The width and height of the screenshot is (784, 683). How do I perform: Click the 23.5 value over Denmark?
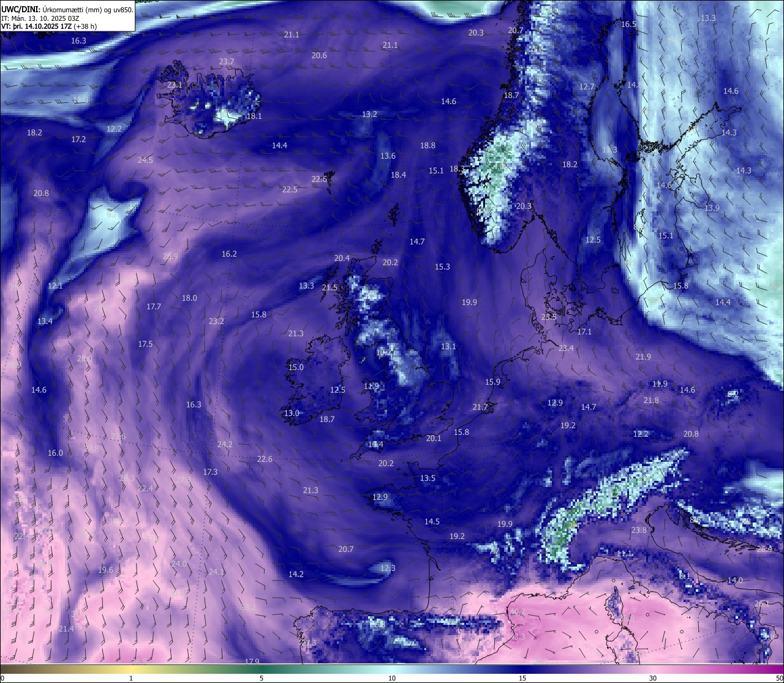(549, 317)
